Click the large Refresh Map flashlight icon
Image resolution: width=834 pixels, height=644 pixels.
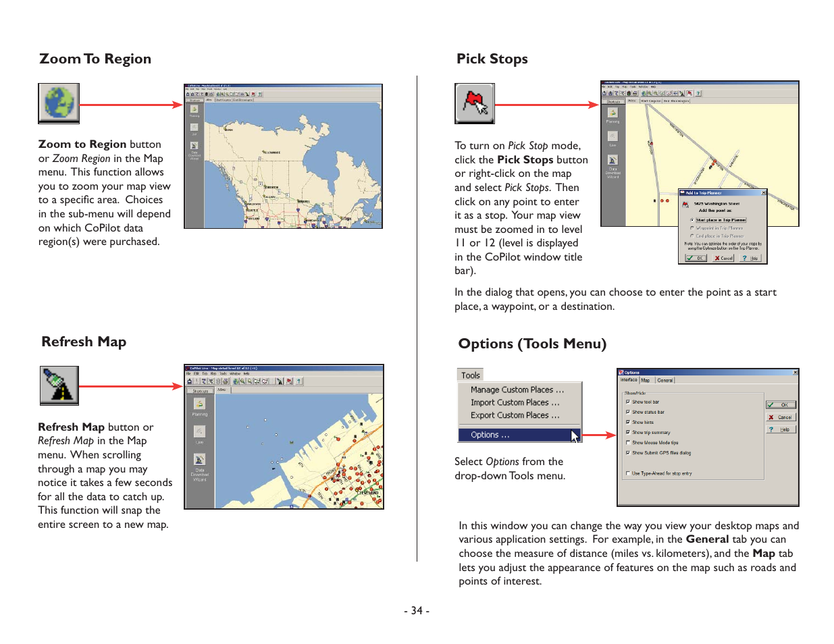(59, 385)
